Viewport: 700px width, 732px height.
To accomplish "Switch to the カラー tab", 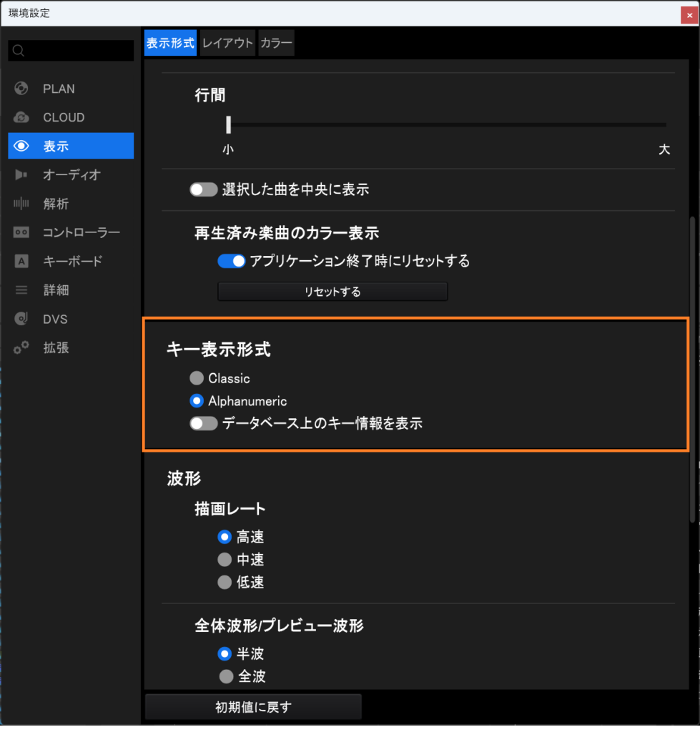I will click(x=276, y=43).
